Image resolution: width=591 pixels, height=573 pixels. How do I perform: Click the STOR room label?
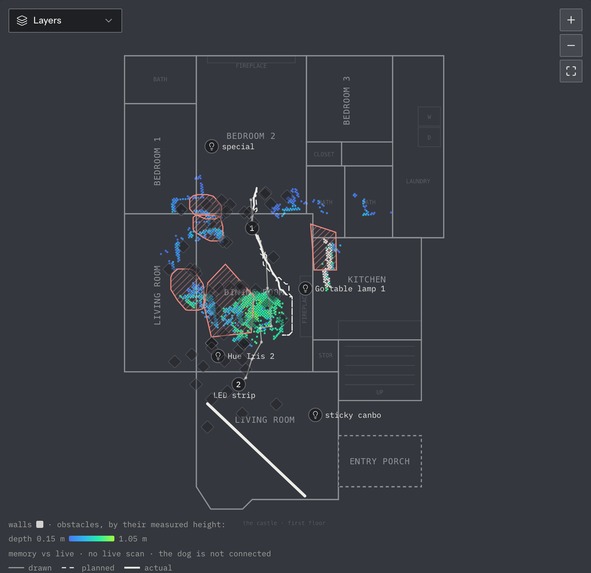tap(326, 355)
